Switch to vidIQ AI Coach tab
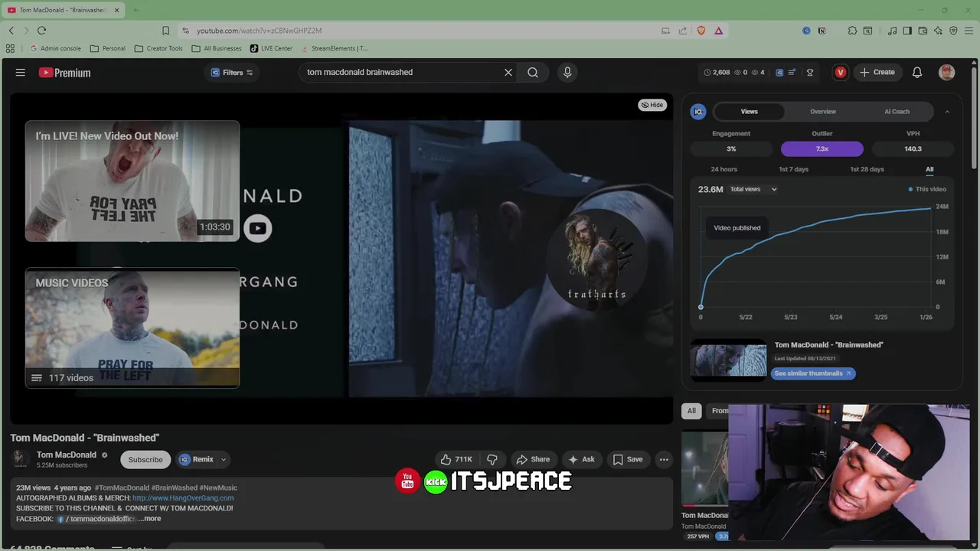 (897, 112)
